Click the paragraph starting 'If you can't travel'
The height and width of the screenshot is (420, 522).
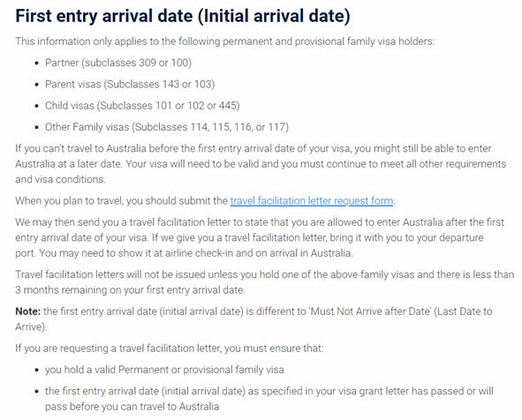(261, 164)
